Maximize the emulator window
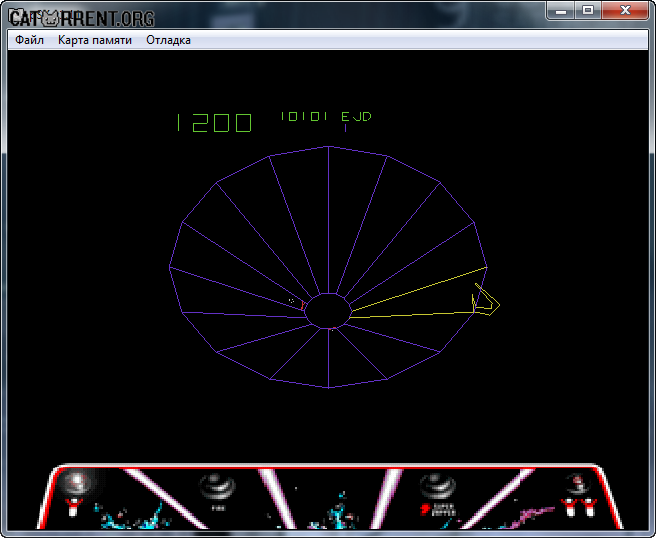Image resolution: width=656 pixels, height=538 pixels. 588,10
